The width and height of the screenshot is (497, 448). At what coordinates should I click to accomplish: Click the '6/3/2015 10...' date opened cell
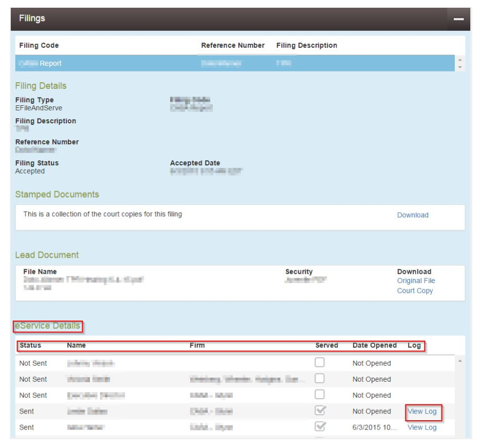[x=374, y=427]
